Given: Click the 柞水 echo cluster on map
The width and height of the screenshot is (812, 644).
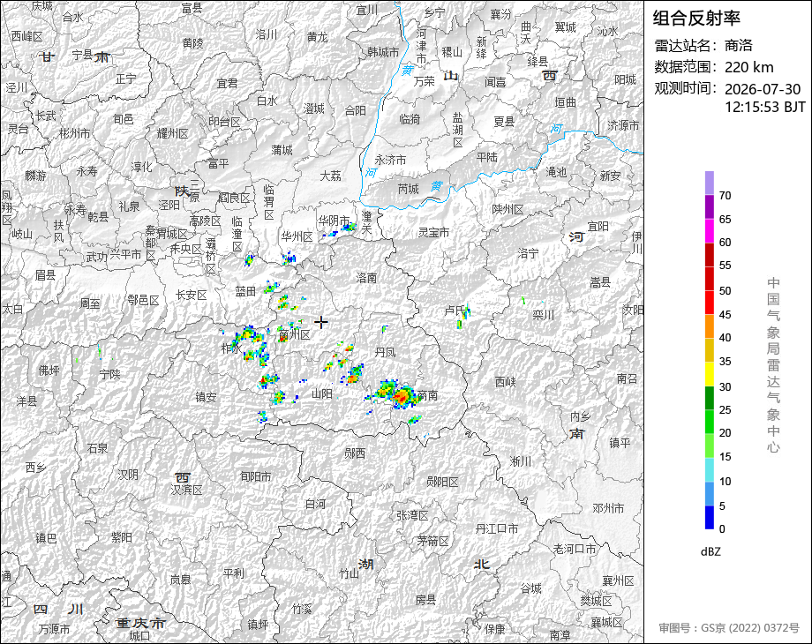Looking at the screenshot, I should pos(250,343).
